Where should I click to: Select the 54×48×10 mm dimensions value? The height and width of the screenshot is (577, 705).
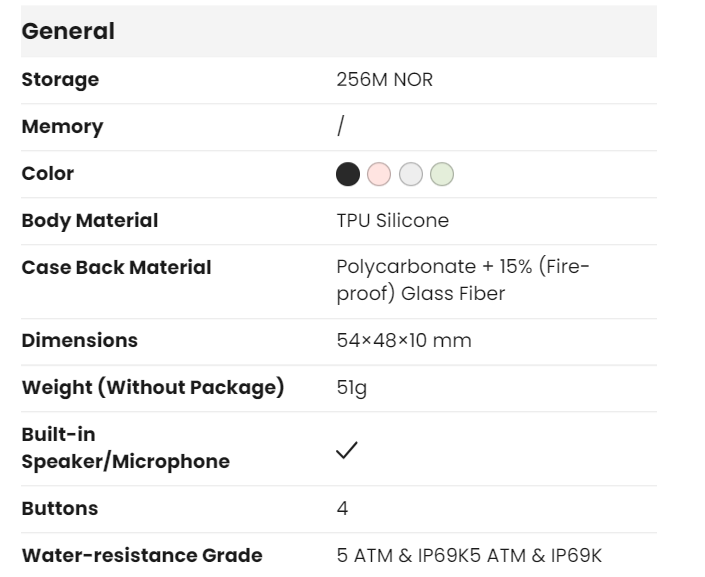[x=404, y=341]
